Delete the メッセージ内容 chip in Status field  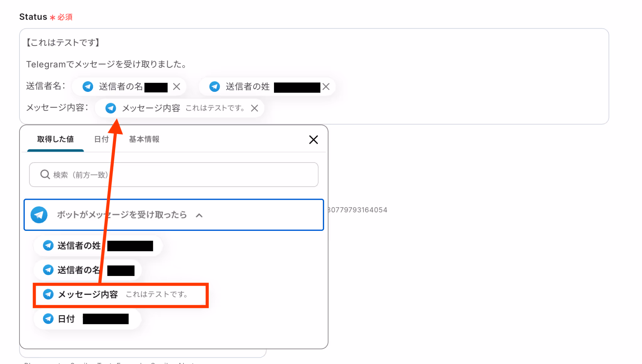coord(255,108)
